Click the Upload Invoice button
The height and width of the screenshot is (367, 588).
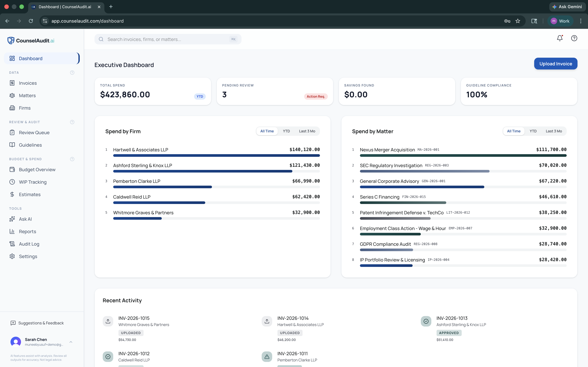(x=556, y=64)
